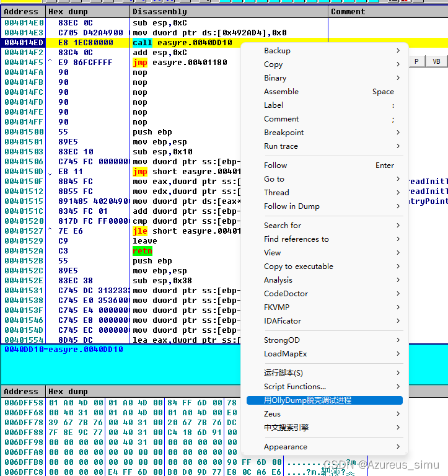Viewport: 448px width, 476px height.
Task: Select the retn instruction at 0040152A
Action: (x=143, y=251)
